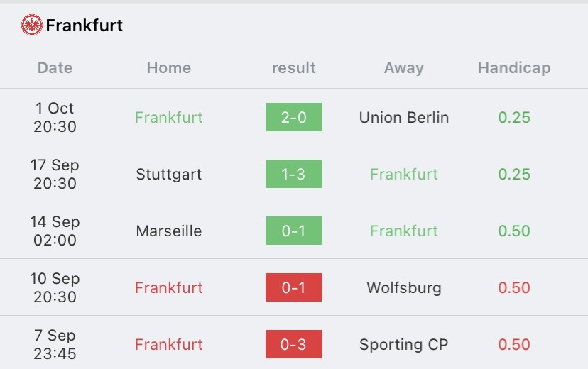Click the 17 Sep 20:30 match date
This screenshot has height=369, width=588.
coord(55,174)
